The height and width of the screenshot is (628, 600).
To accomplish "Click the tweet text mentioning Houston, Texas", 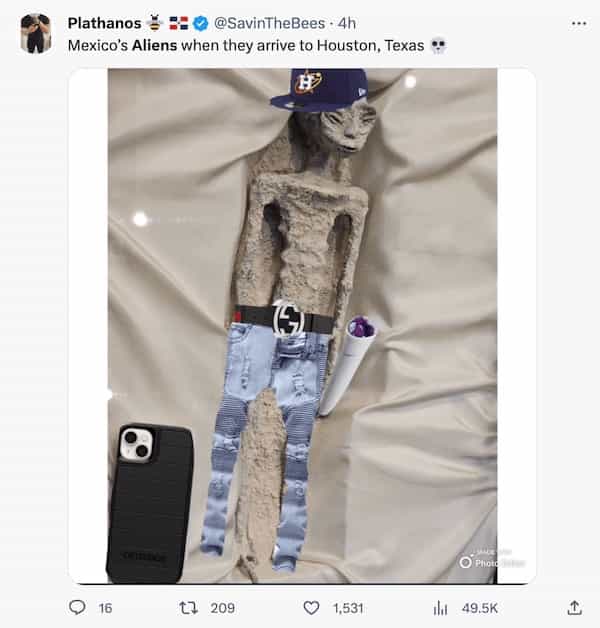I will [246, 45].
